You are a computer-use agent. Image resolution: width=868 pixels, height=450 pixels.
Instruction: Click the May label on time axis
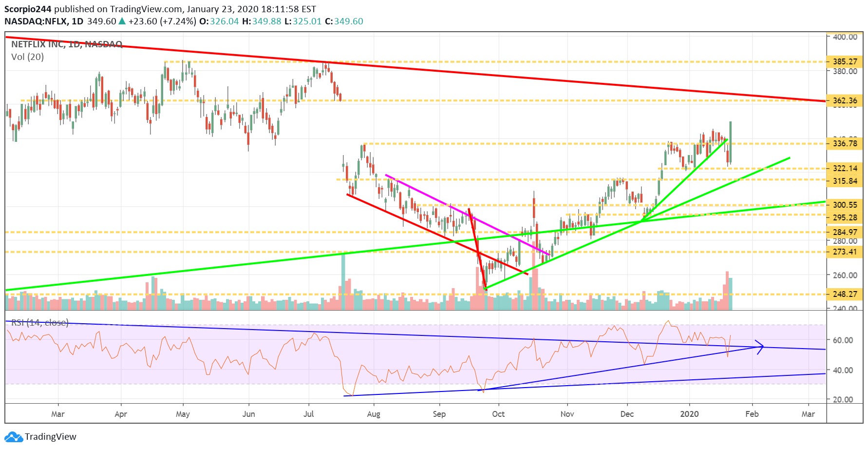183,414
